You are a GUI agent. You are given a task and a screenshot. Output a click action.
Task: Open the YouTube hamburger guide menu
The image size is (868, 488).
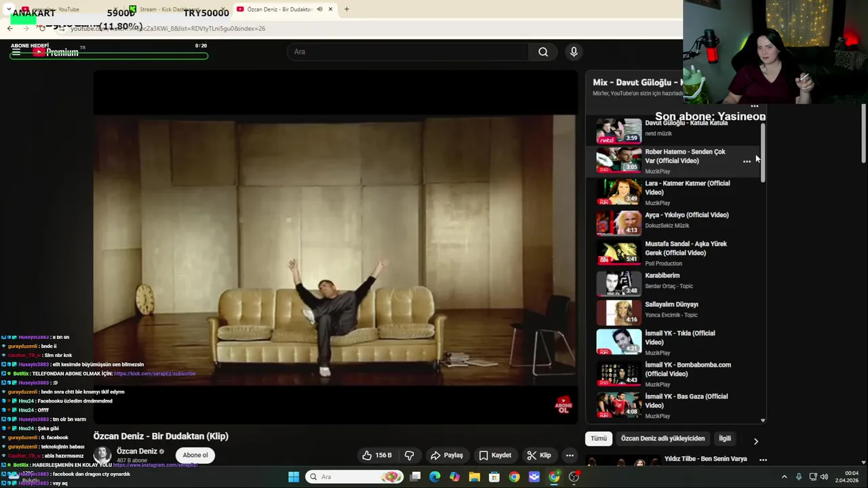pyautogui.click(x=16, y=52)
